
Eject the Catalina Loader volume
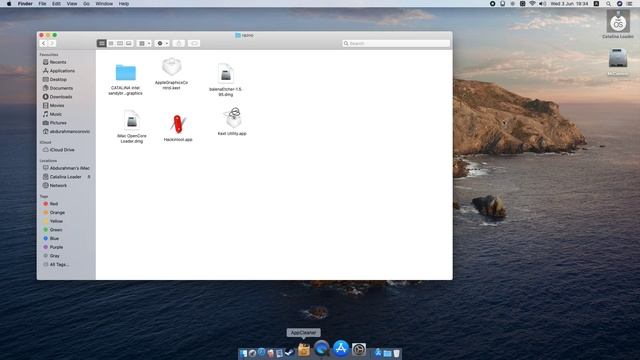[89, 177]
